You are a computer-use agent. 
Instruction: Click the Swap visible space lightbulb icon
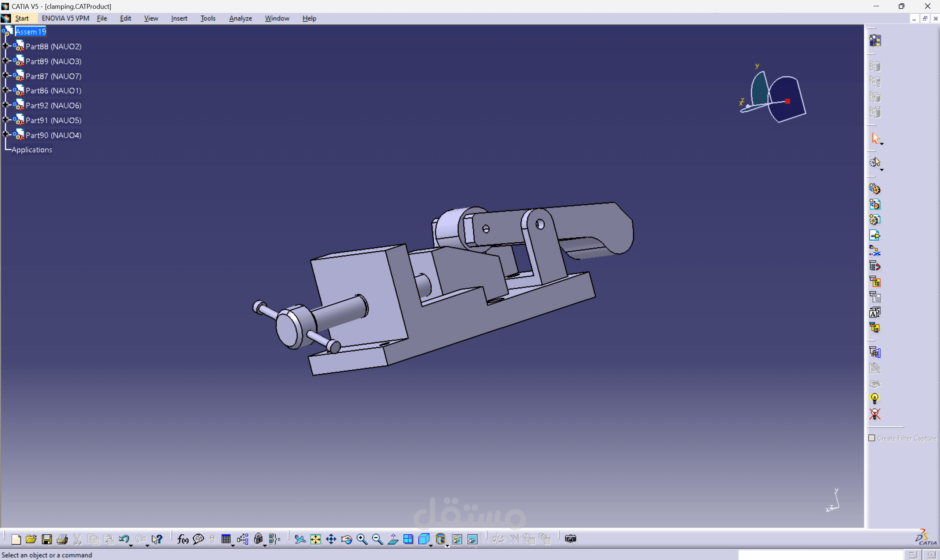[874, 398]
